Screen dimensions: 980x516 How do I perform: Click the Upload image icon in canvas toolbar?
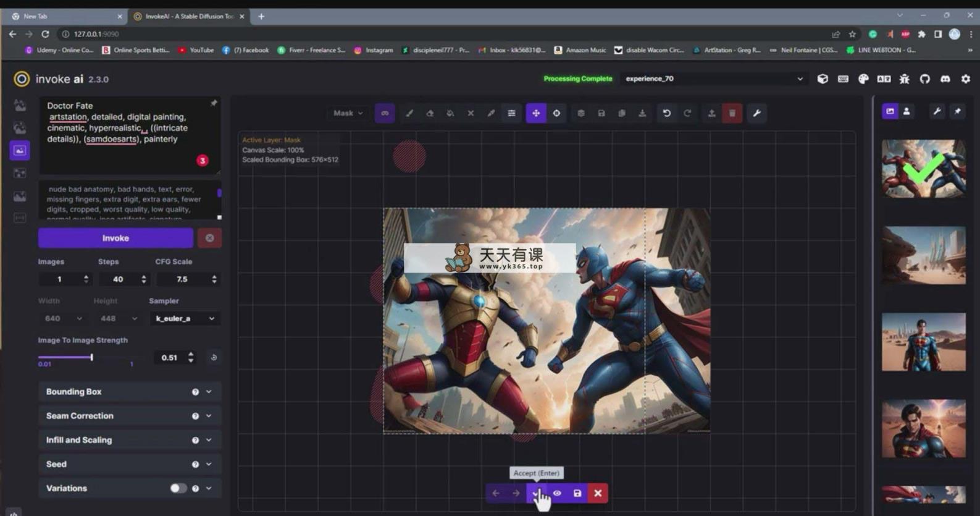click(x=711, y=113)
